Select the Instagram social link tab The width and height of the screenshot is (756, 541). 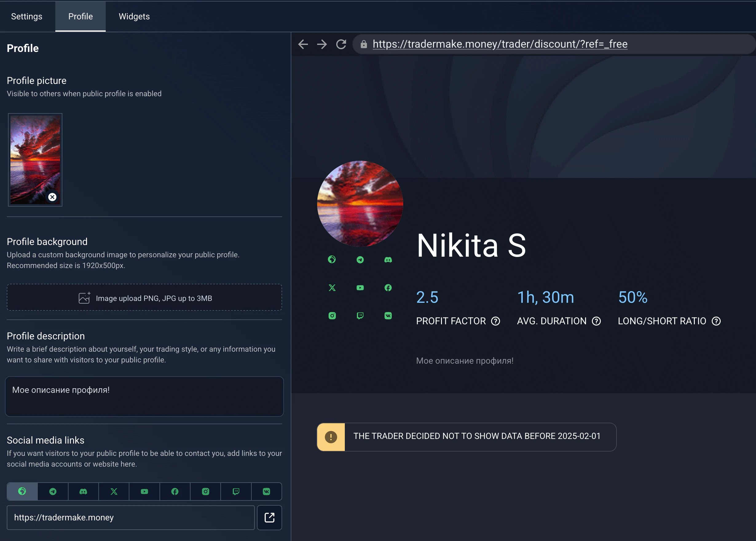[206, 491]
